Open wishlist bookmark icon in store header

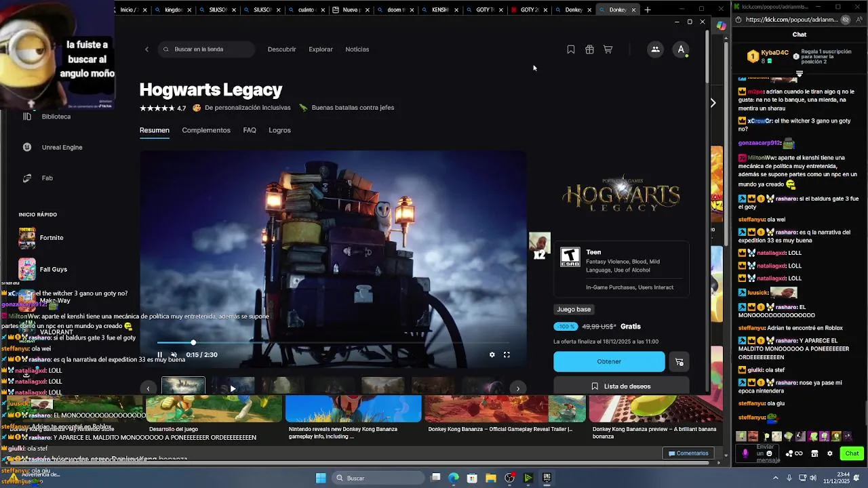point(571,49)
